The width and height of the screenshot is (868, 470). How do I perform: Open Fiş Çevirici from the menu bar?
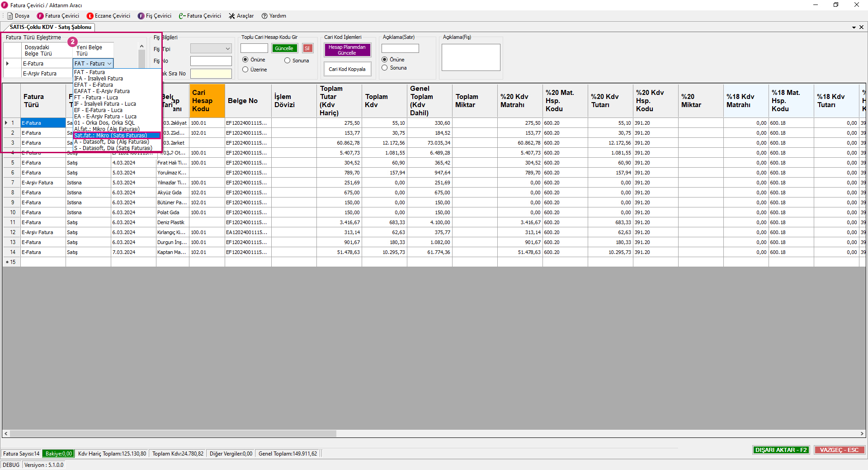coord(155,16)
